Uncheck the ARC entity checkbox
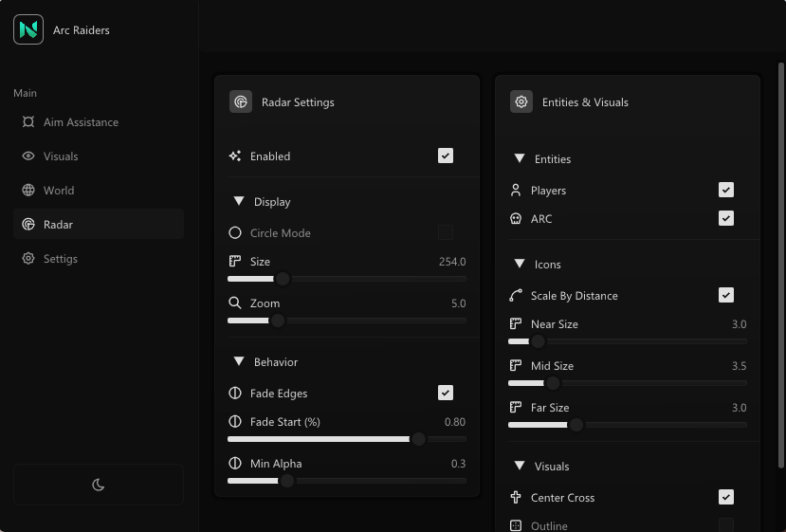The image size is (786, 532). (726, 218)
